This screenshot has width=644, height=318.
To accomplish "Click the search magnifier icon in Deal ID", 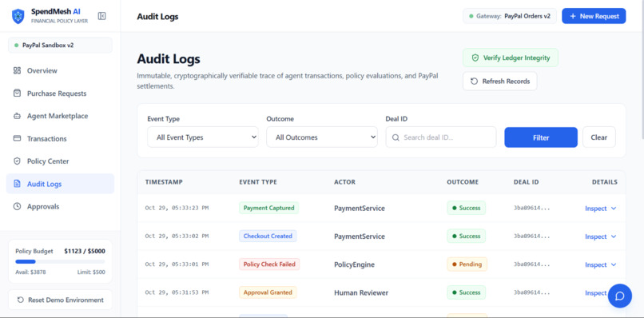I will pyautogui.click(x=396, y=137).
